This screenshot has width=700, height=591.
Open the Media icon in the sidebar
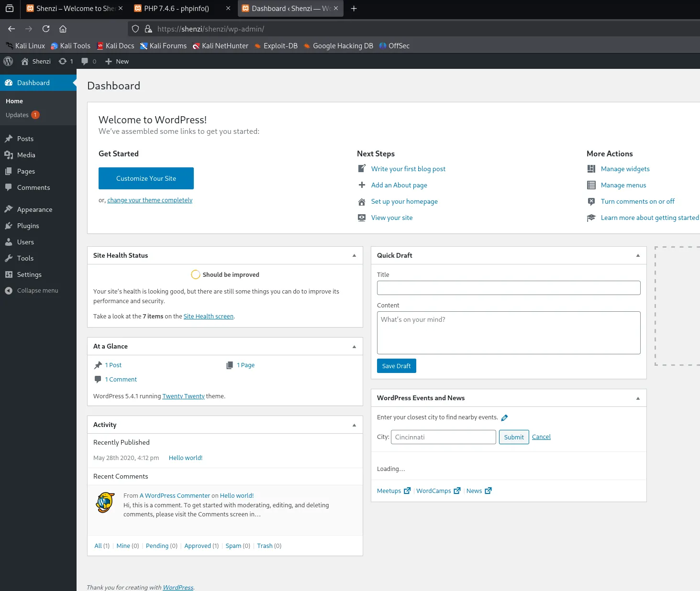(x=9, y=155)
